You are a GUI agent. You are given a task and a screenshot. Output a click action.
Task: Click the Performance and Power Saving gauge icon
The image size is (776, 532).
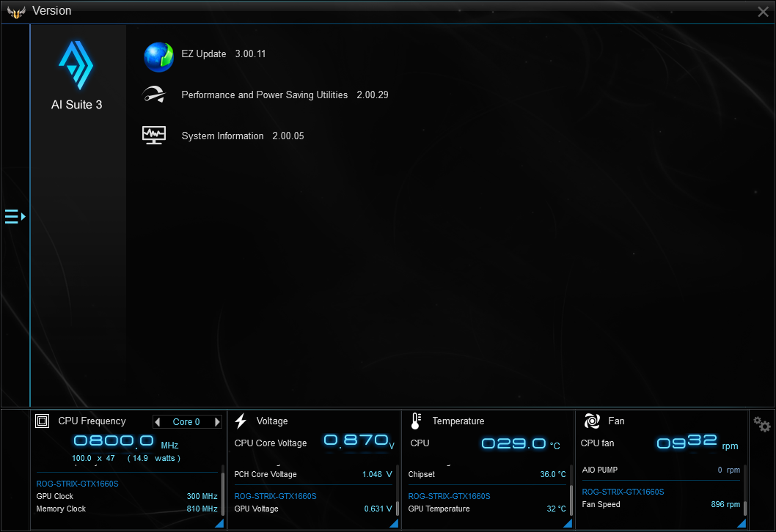(x=154, y=95)
